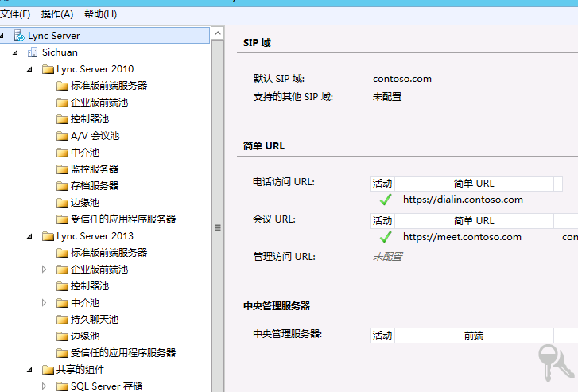Click folder icon for 2010 标准版前端服务器

(x=62, y=86)
